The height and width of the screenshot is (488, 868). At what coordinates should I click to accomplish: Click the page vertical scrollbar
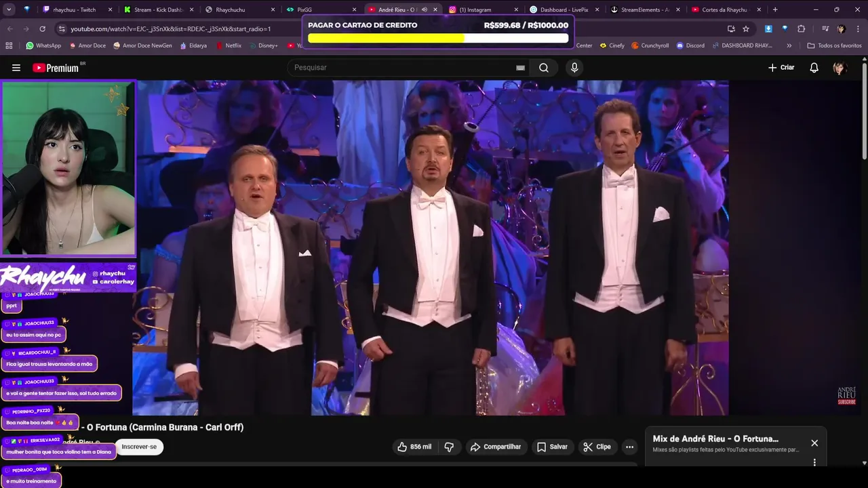point(864,108)
